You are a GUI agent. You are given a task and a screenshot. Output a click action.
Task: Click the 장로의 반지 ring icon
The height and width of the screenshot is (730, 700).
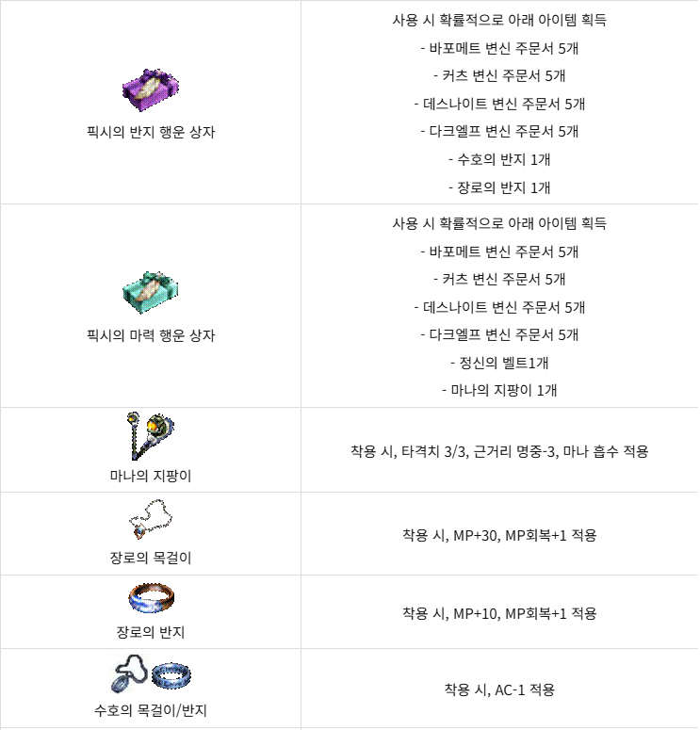click(x=152, y=598)
